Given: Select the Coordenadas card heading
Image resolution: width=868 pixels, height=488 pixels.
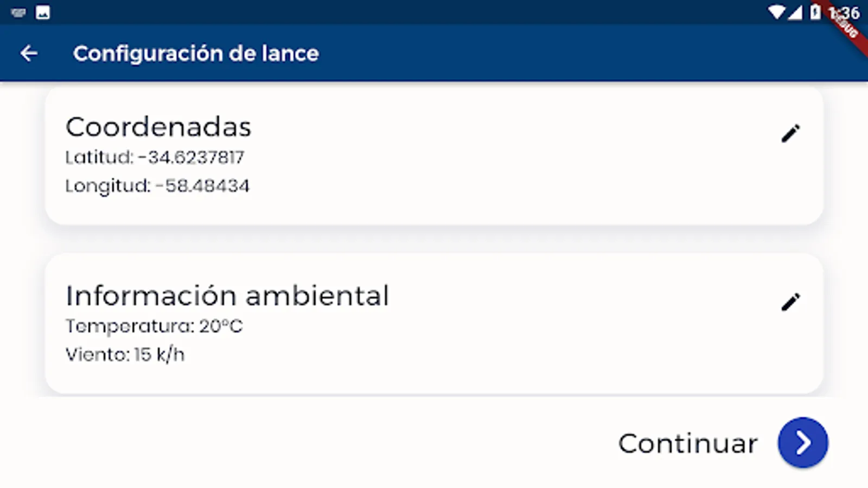Looking at the screenshot, I should click(158, 127).
